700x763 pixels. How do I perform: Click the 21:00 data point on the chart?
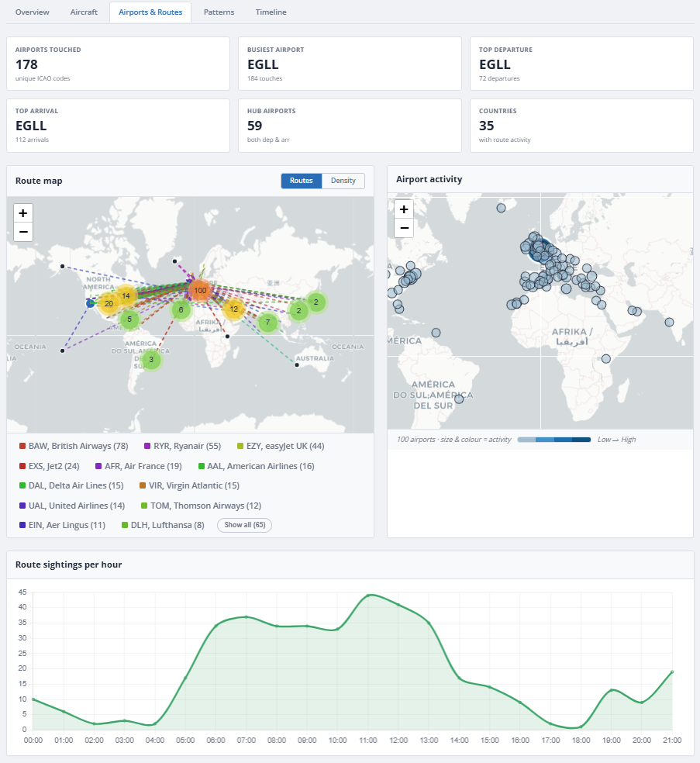pos(672,672)
